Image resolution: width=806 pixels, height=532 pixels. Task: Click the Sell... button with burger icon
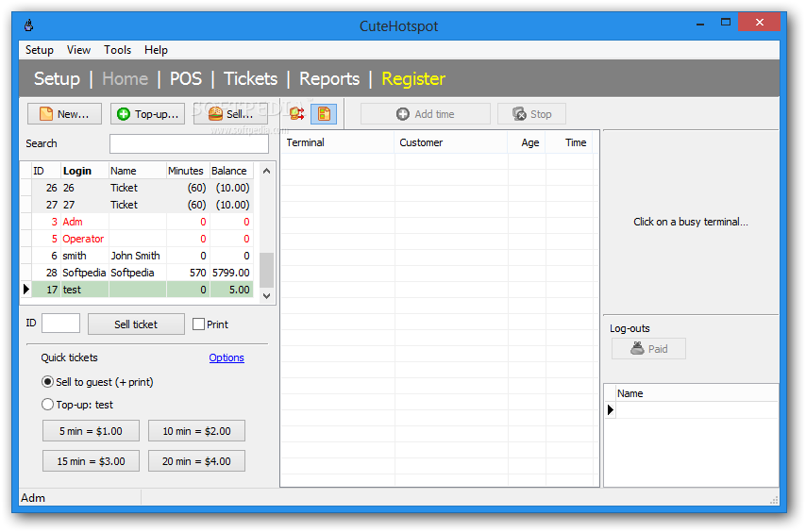pos(229,114)
